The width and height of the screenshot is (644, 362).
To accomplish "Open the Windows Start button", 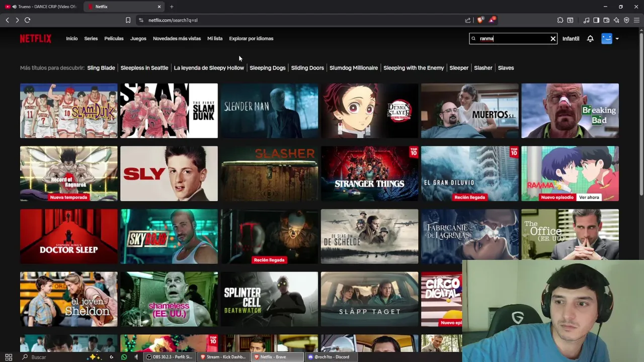I will click(x=9, y=357).
